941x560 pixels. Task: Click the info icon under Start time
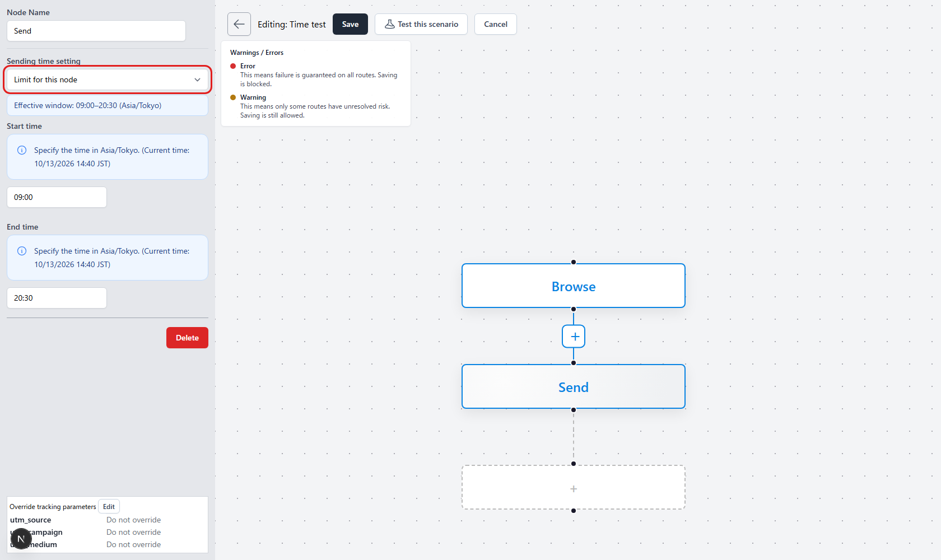pos(22,150)
